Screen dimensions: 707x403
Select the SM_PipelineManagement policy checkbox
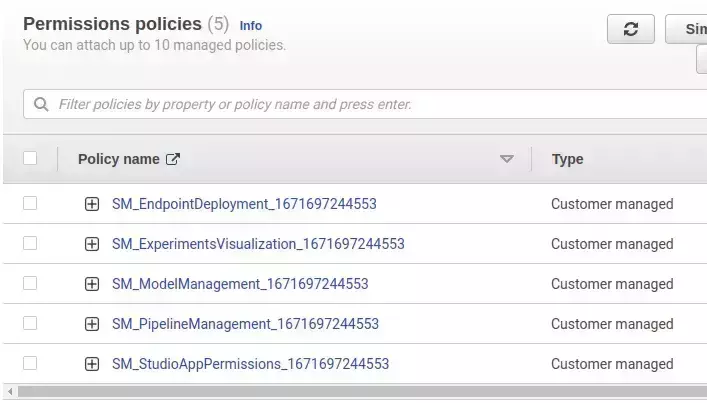pyautogui.click(x=30, y=323)
